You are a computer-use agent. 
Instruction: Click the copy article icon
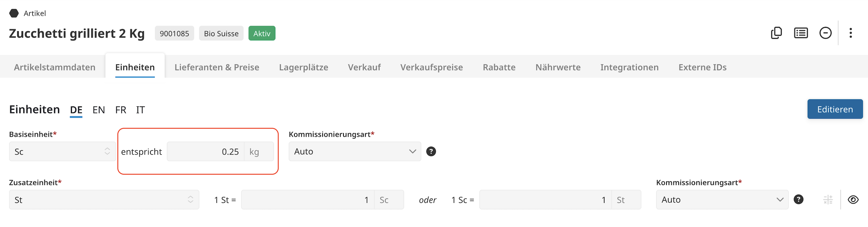coord(776,33)
